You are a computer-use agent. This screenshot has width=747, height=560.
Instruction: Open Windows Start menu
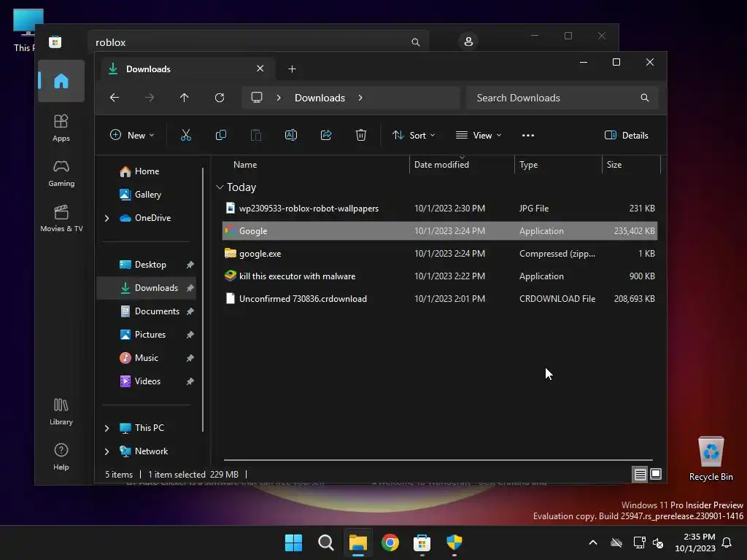pos(293,542)
